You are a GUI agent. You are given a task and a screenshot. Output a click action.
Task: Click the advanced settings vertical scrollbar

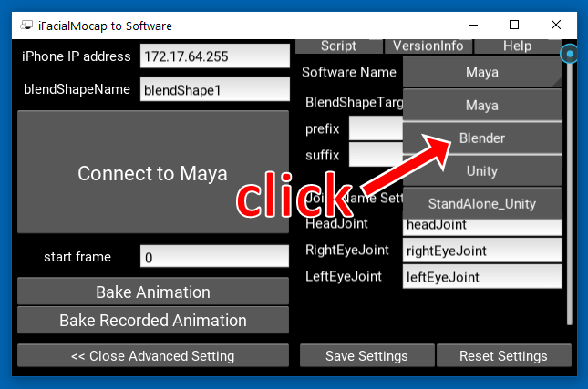(x=569, y=193)
